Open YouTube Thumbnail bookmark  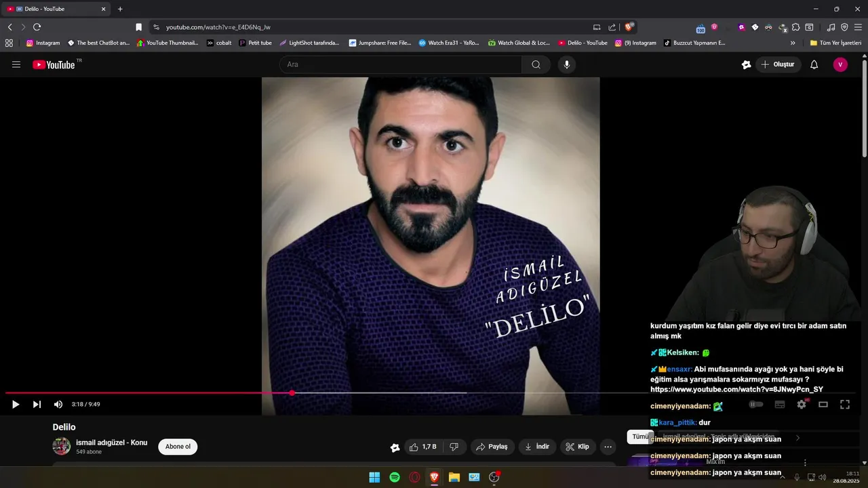tap(167, 43)
